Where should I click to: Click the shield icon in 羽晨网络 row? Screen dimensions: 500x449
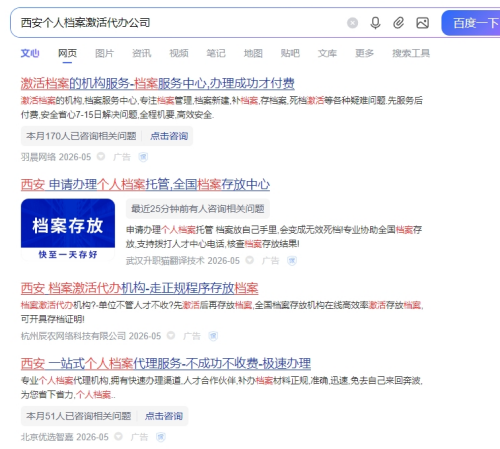[143, 157]
